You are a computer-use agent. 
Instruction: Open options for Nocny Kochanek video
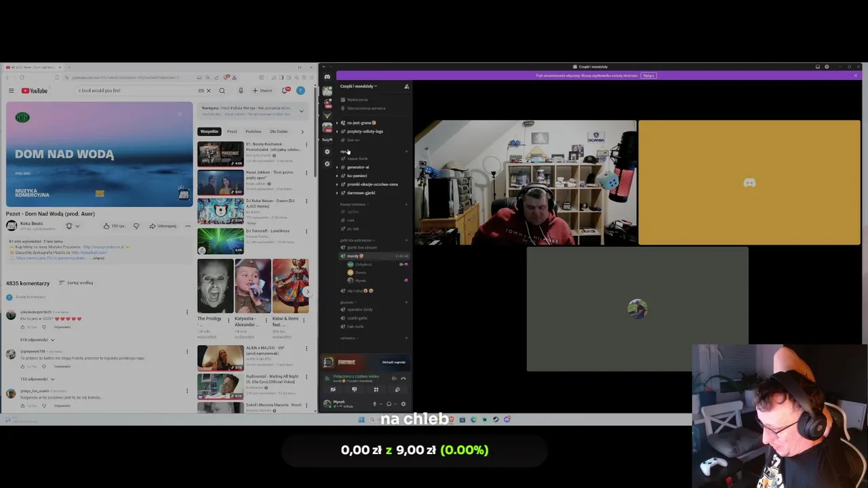pyautogui.click(x=307, y=144)
